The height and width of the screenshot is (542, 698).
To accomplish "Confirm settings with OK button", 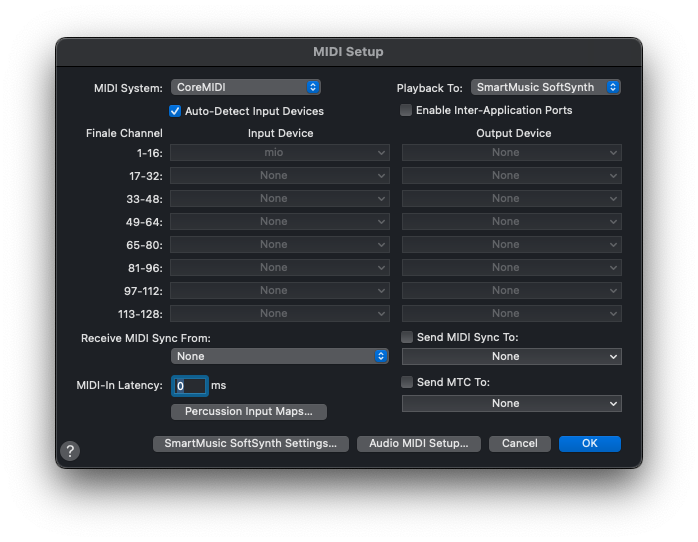I will (x=590, y=443).
